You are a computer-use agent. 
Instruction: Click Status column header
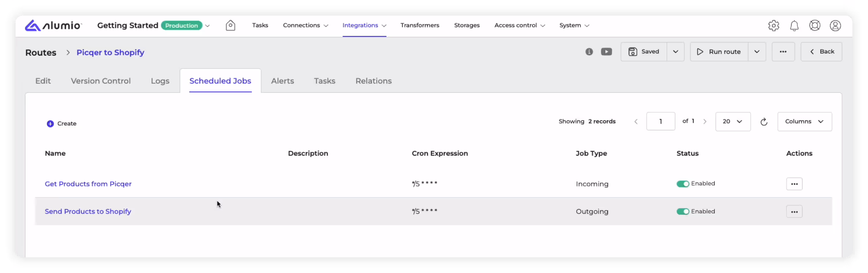click(688, 153)
